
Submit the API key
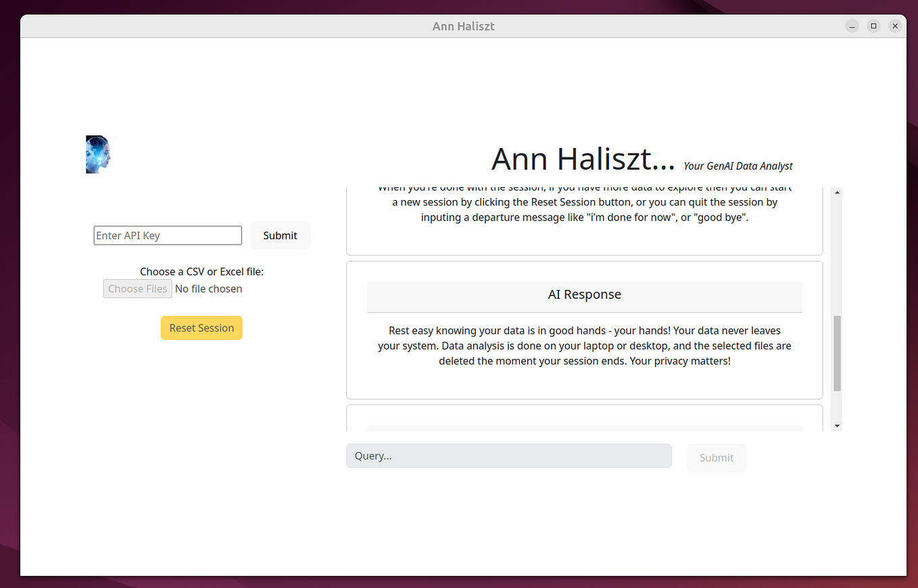point(280,235)
